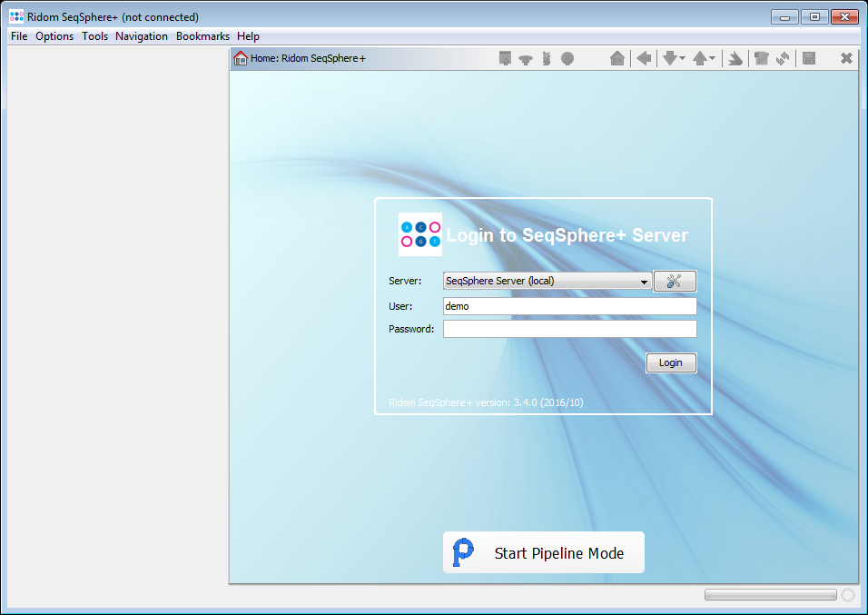This screenshot has height=615, width=868.
Task: Open the Tools menu
Action: 94,36
